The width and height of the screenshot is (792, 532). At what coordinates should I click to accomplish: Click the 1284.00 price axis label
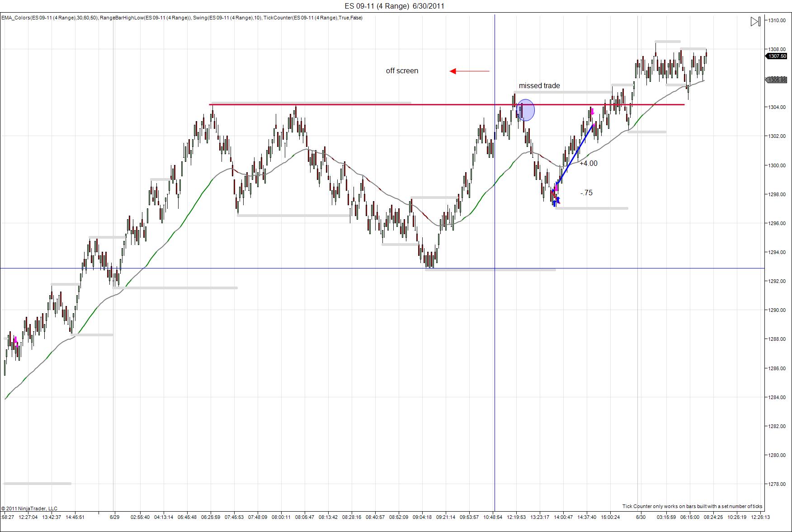pos(777,397)
